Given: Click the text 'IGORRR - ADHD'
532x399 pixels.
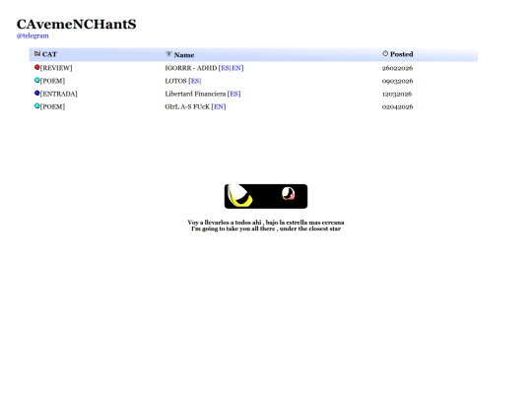Looking at the screenshot, I should coord(191,68).
